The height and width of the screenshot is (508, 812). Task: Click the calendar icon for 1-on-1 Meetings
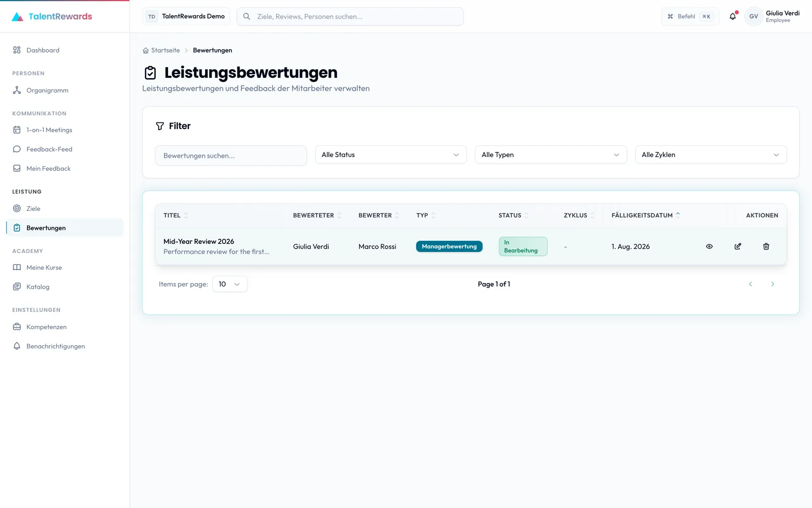tap(17, 130)
